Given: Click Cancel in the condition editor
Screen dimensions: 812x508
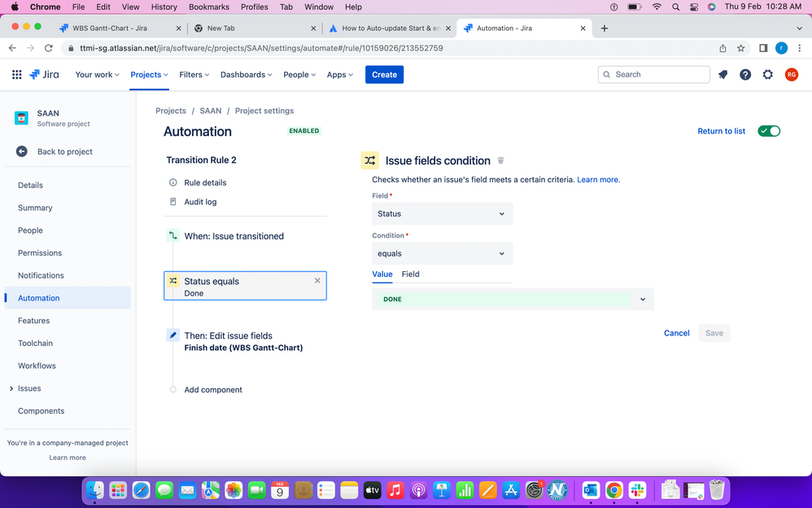Looking at the screenshot, I should coord(676,333).
